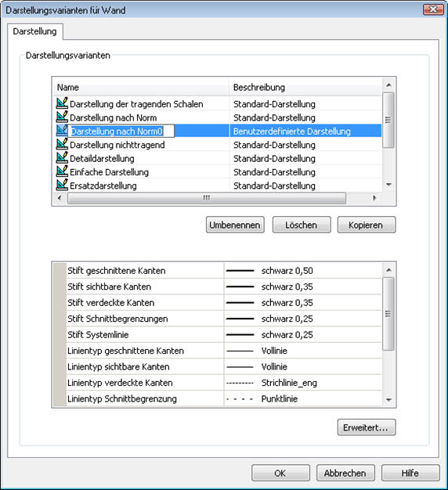The width and height of the screenshot is (448, 490).
Task: Click the Umbenennen button
Action: 235,225
